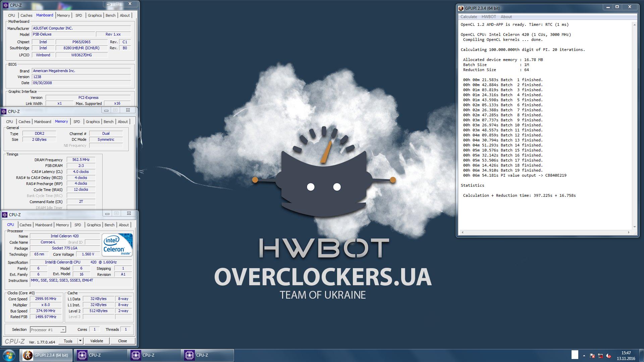Click motherboard model P5B-Deluxe field
Image resolution: width=644 pixels, height=362 pixels.
coord(63,34)
